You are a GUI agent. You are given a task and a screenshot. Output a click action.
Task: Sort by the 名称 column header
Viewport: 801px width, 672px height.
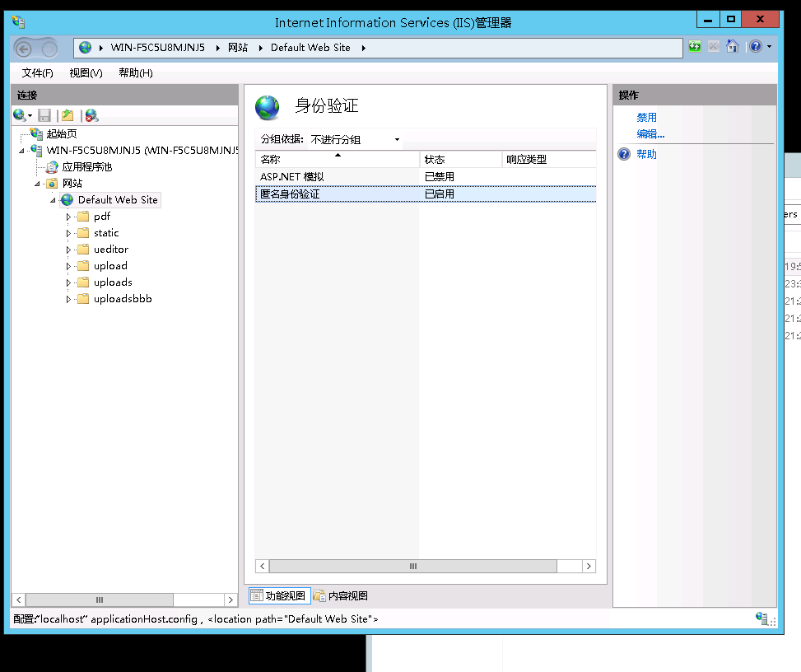pyautogui.click(x=338, y=160)
